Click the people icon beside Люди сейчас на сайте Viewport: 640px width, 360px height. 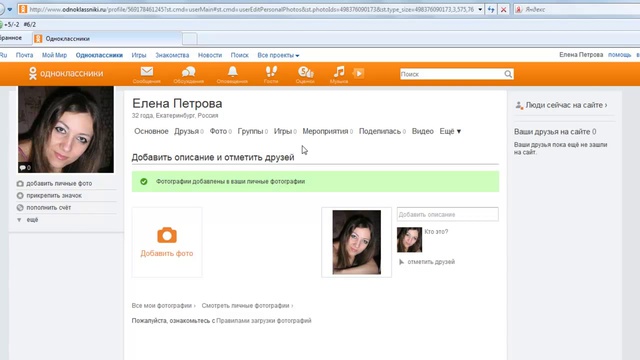[x=519, y=105]
